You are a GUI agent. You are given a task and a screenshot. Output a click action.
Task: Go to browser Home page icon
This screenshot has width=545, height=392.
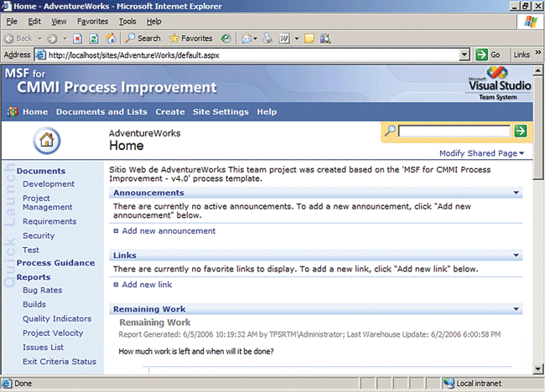(111, 38)
